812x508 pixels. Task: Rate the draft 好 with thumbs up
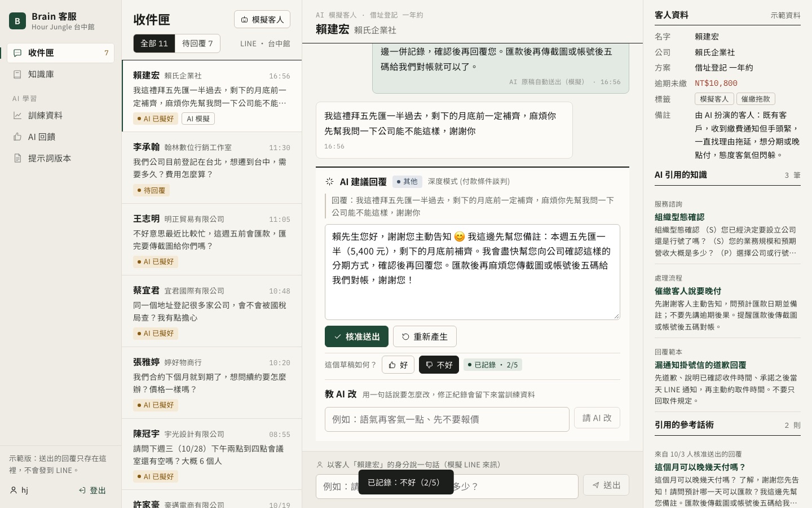point(398,365)
